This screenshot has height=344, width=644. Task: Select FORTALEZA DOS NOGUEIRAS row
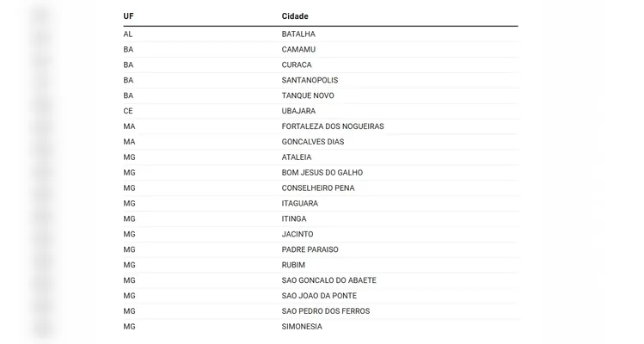[333, 126]
